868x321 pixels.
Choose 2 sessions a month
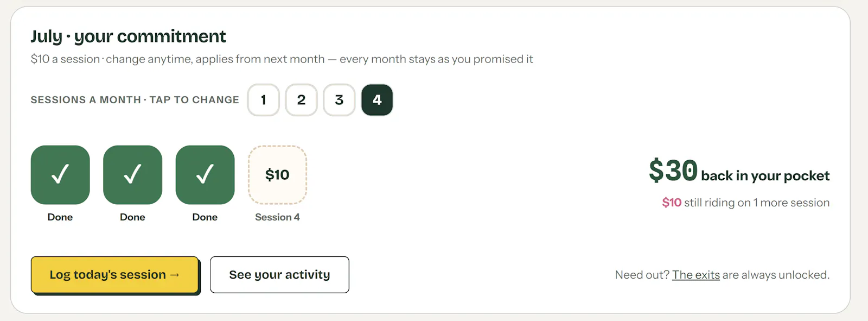[x=302, y=100]
